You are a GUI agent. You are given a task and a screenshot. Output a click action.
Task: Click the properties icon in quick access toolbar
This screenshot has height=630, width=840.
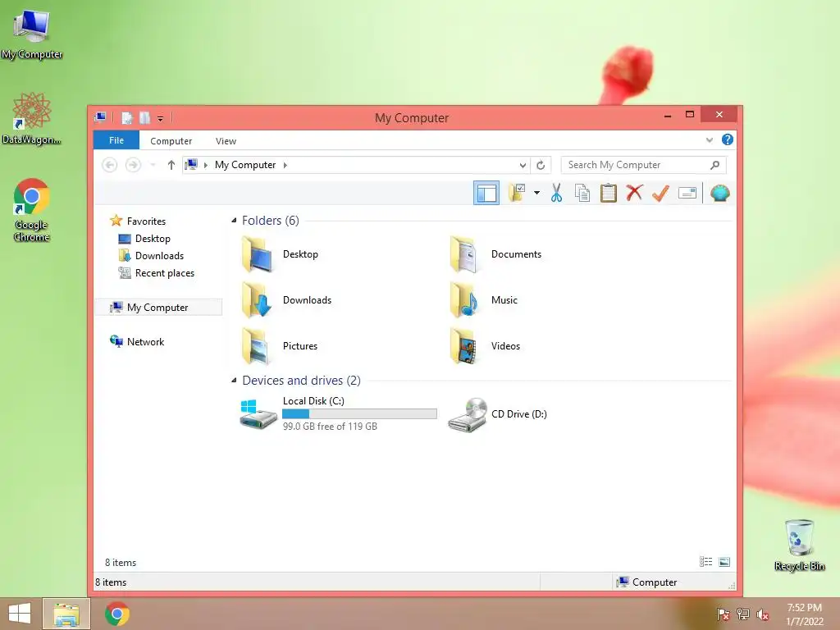(126, 117)
